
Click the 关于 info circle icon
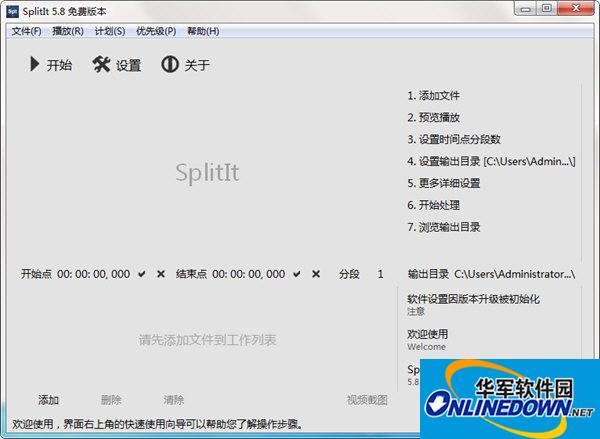(x=169, y=65)
